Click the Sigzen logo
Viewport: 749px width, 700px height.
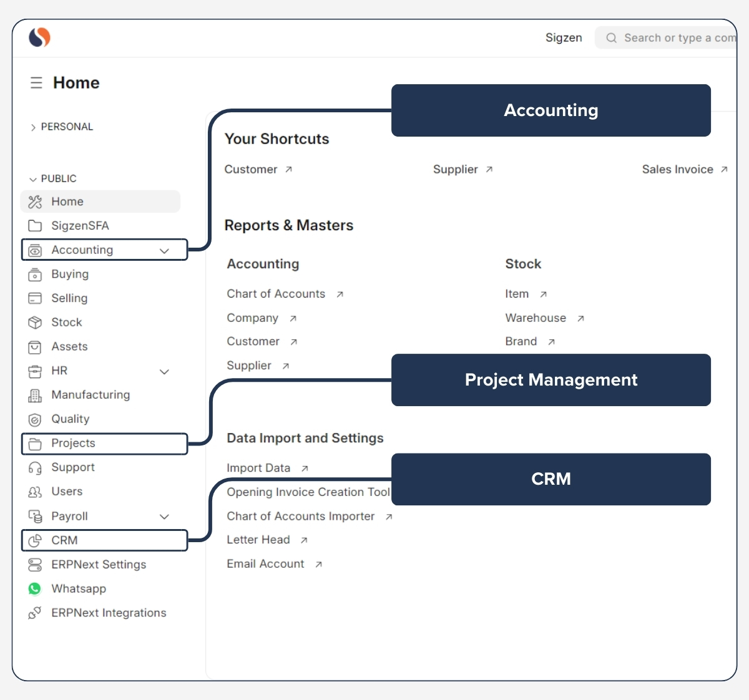point(38,37)
